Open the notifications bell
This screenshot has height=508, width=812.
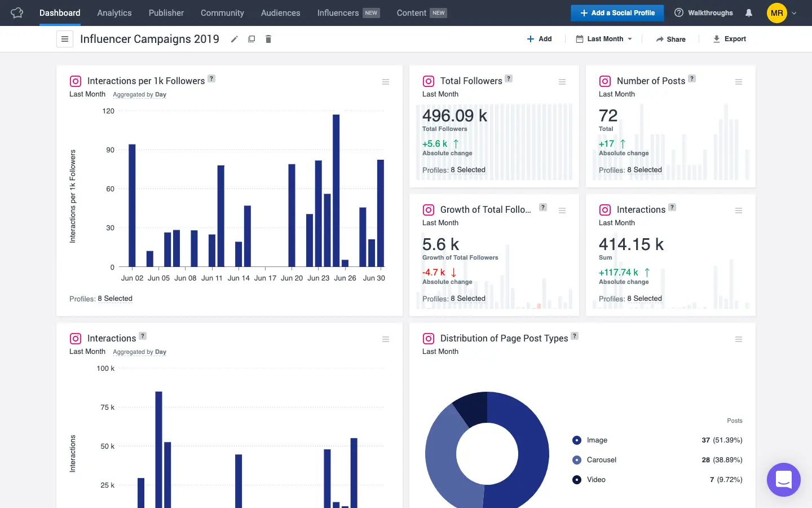point(749,13)
